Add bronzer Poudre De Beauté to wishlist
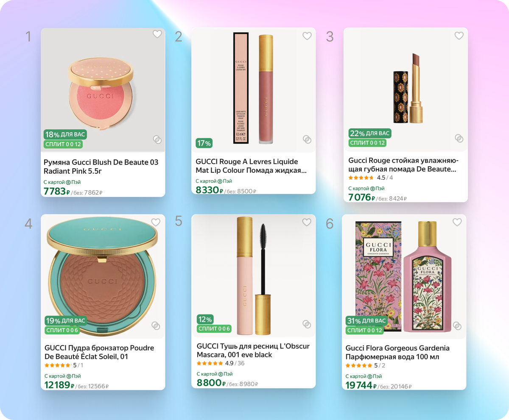 pos(156,222)
